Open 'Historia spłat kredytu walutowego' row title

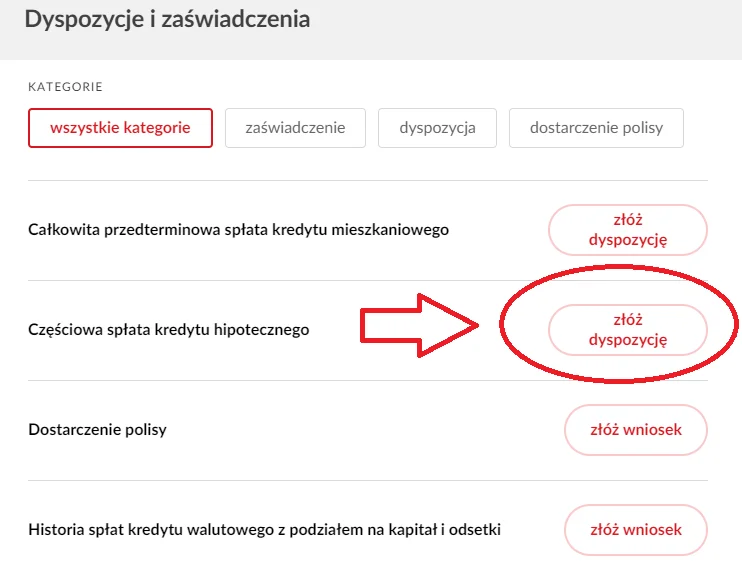point(264,530)
